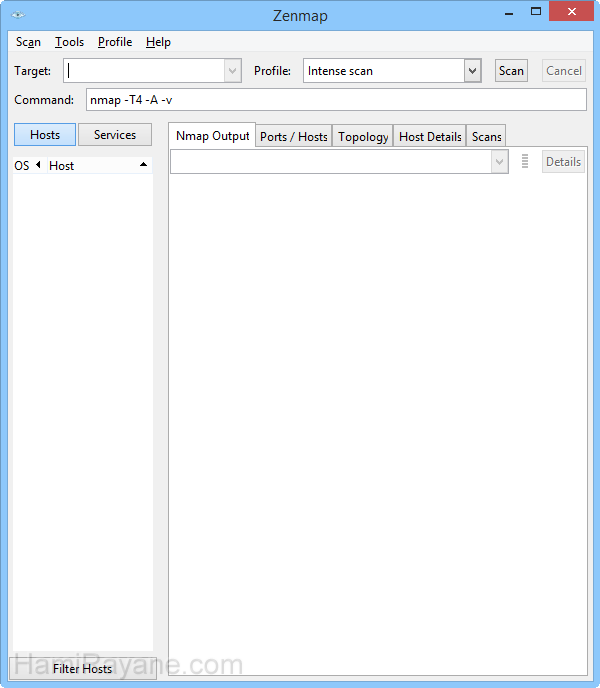The height and width of the screenshot is (688, 600).
Task: Click the Zenmap eye icon in title bar
Action: click(18, 15)
